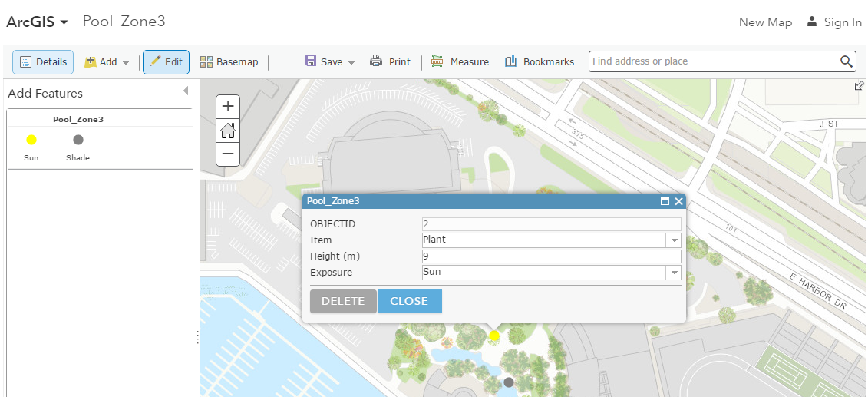Click the search magnifier icon
Viewport: 868px width, 397px height.
(x=847, y=62)
